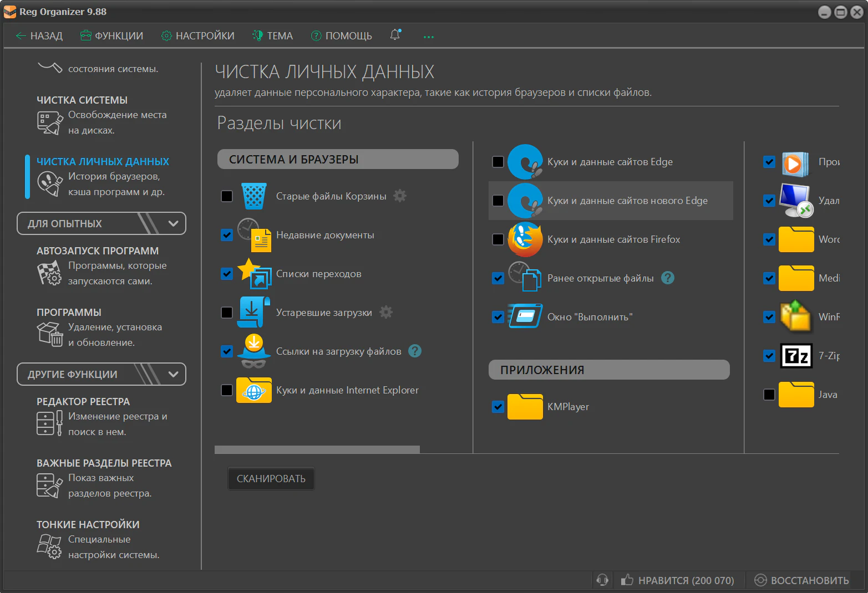868x593 pixels.
Task: Collapse the ДЛЯ ОПЫТНЫХ section
Action: [173, 223]
